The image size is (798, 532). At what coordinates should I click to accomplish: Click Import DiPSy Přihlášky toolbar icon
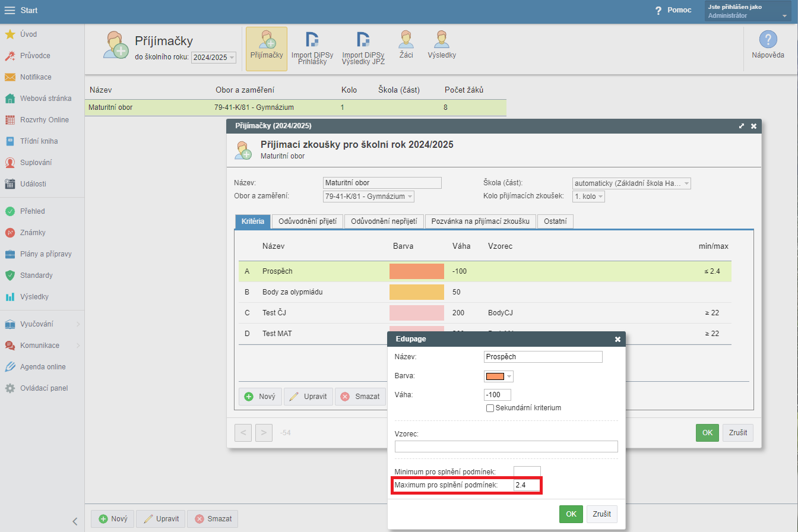312,49
